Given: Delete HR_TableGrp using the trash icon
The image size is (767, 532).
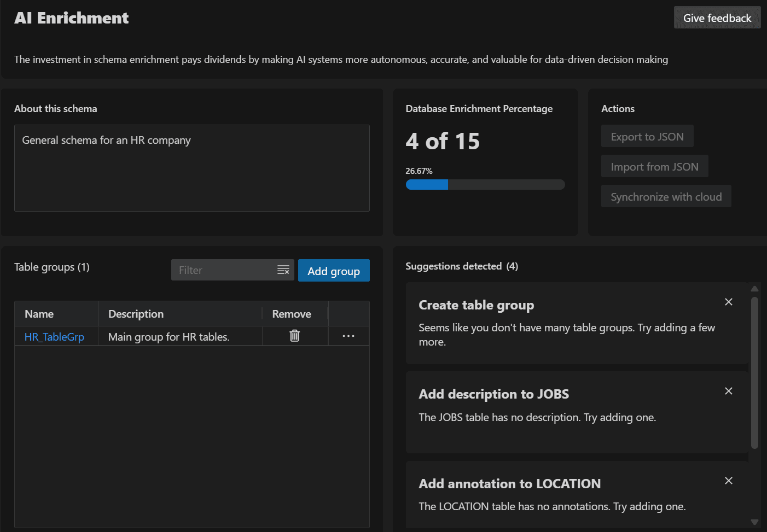Looking at the screenshot, I should point(294,336).
